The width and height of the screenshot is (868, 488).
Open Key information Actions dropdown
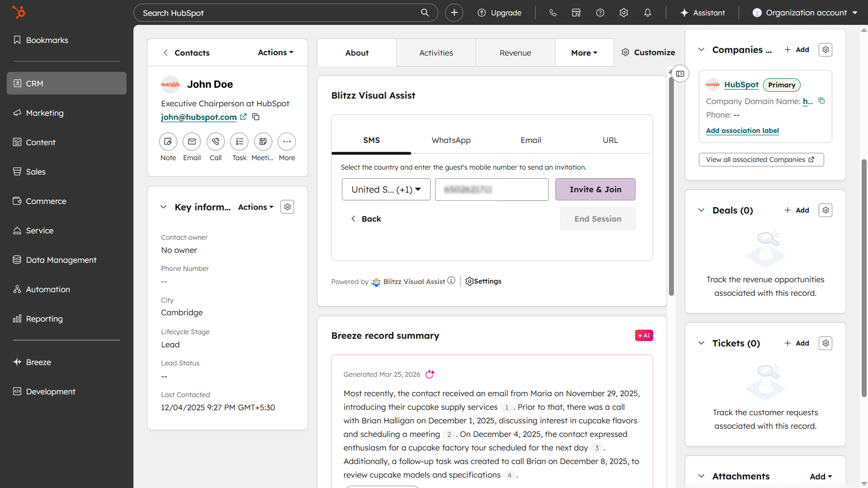[256, 207]
